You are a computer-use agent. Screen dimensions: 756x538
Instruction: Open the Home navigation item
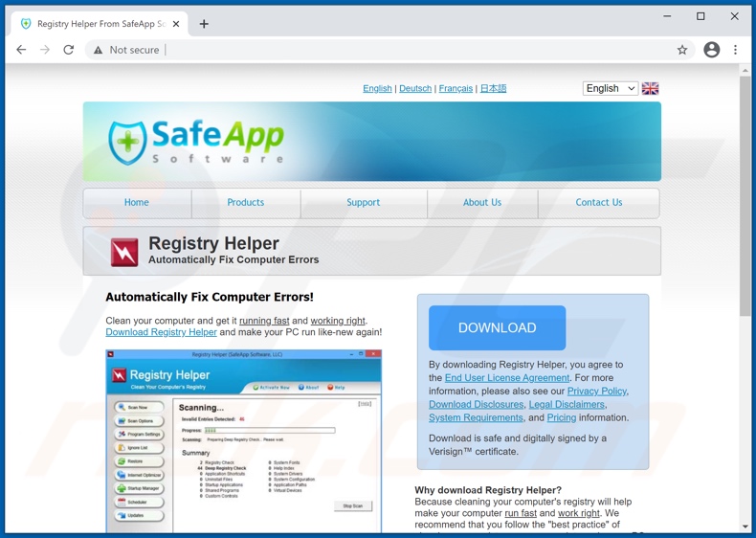click(137, 203)
